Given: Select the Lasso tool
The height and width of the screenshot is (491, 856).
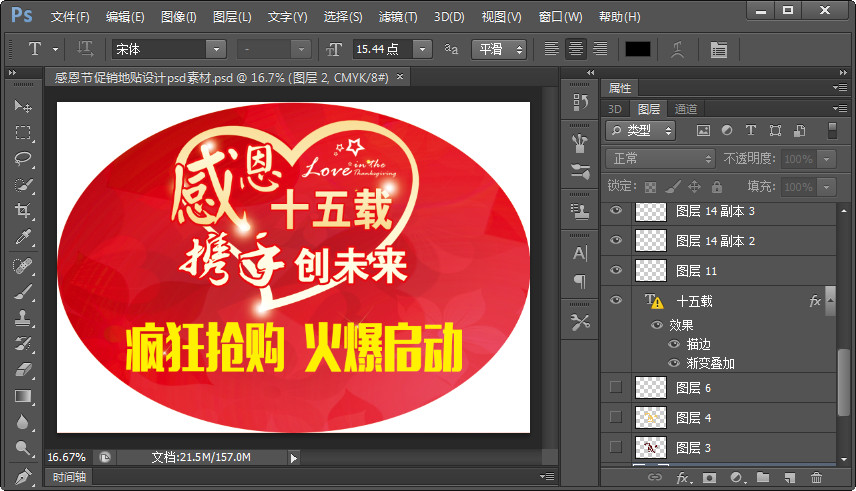Looking at the screenshot, I should tap(23, 159).
